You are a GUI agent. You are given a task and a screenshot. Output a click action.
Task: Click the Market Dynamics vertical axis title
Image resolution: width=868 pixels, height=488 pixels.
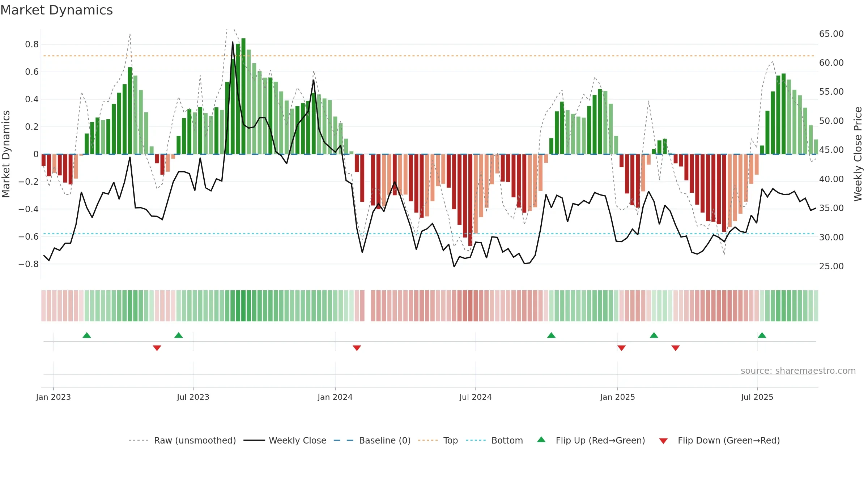pos(6,154)
